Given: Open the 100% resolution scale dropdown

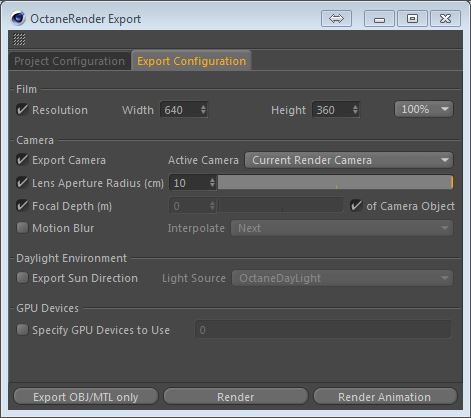Looking at the screenshot, I should tap(424, 109).
